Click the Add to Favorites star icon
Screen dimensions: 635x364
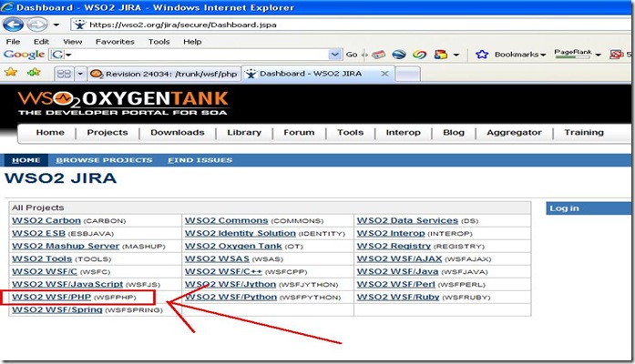tap(34, 72)
